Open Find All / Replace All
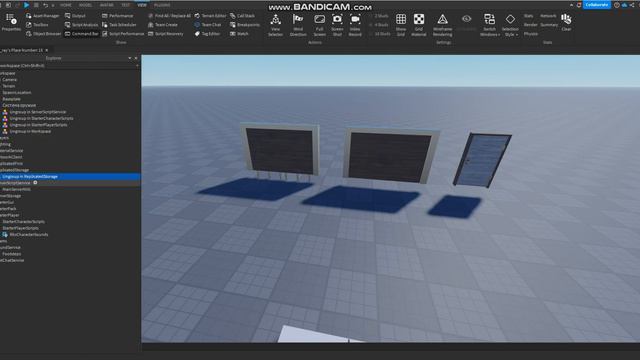This screenshot has height=360, width=640. click(x=169, y=16)
